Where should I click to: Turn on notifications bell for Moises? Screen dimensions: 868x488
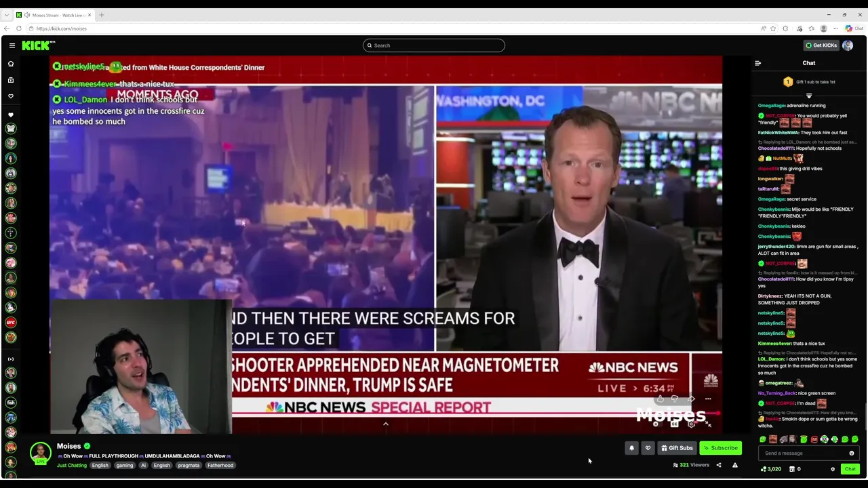(631, 448)
